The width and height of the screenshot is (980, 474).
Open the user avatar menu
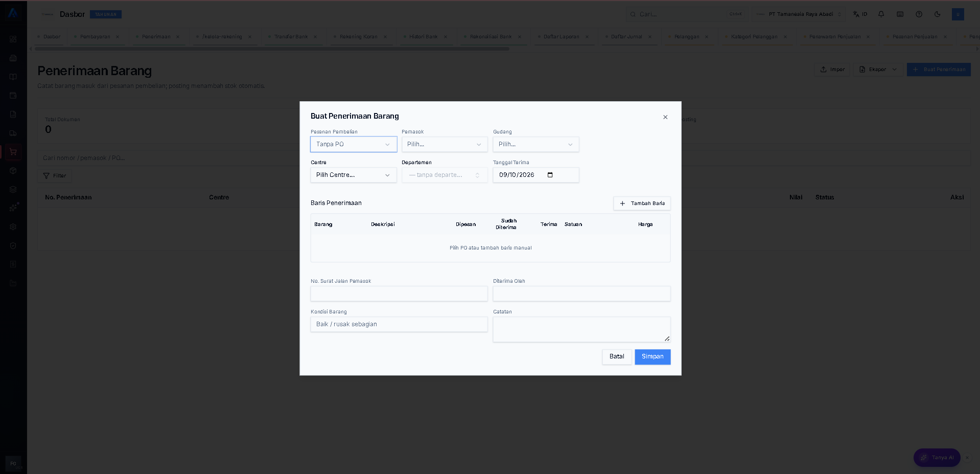[x=958, y=14]
